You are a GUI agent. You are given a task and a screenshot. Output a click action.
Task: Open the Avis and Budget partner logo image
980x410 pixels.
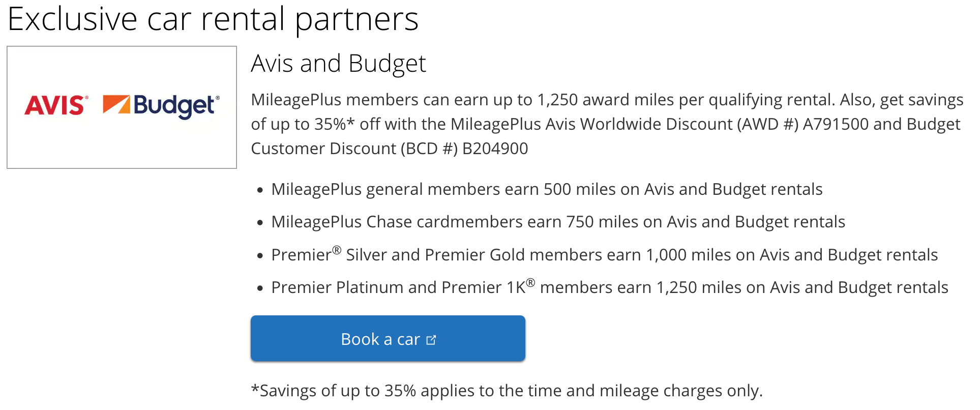point(122,107)
